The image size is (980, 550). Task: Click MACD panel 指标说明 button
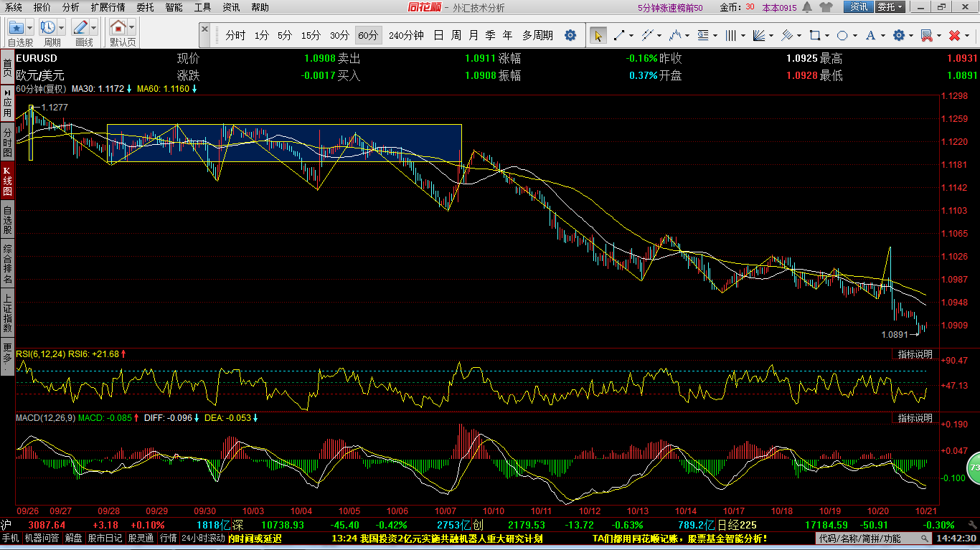tap(915, 418)
